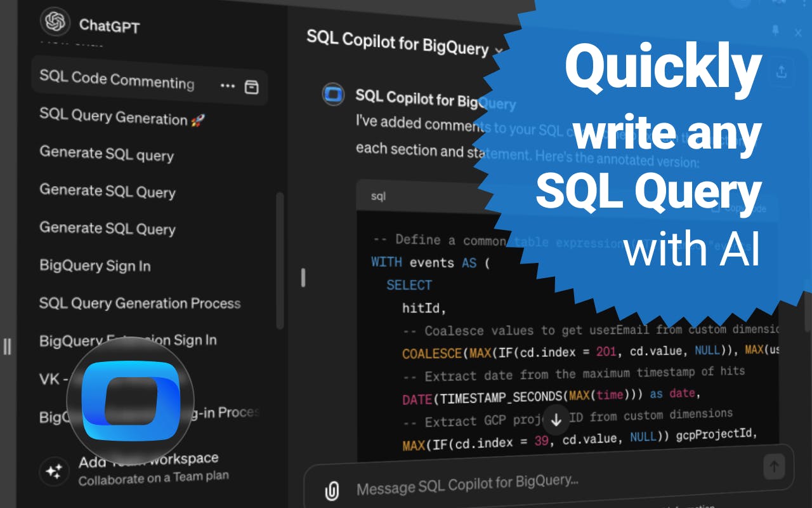Click the 'sql' language label on code block

[x=378, y=196]
